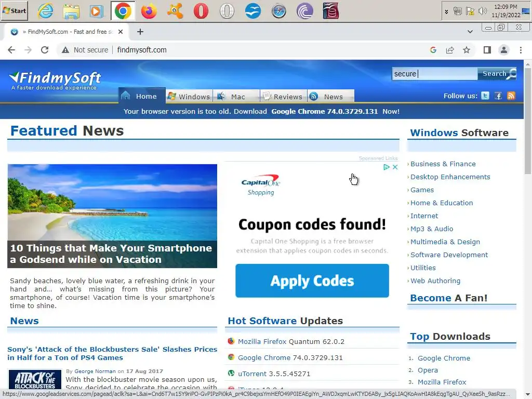This screenshot has width=532, height=399.
Task: Browse the Games category
Action: tap(422, 190)
